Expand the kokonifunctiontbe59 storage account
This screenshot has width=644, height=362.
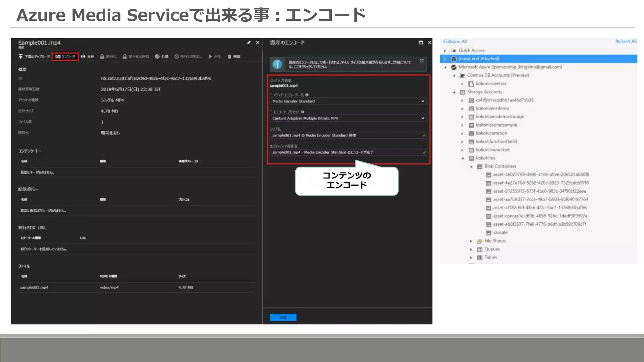462,142
